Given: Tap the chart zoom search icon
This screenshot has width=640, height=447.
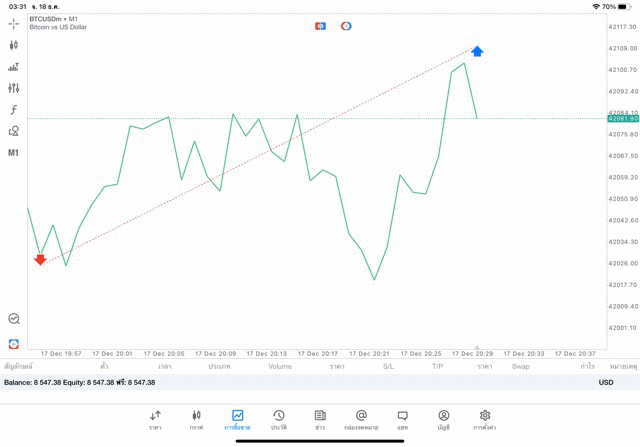Looking at the screenshot, I should point(14,319).
